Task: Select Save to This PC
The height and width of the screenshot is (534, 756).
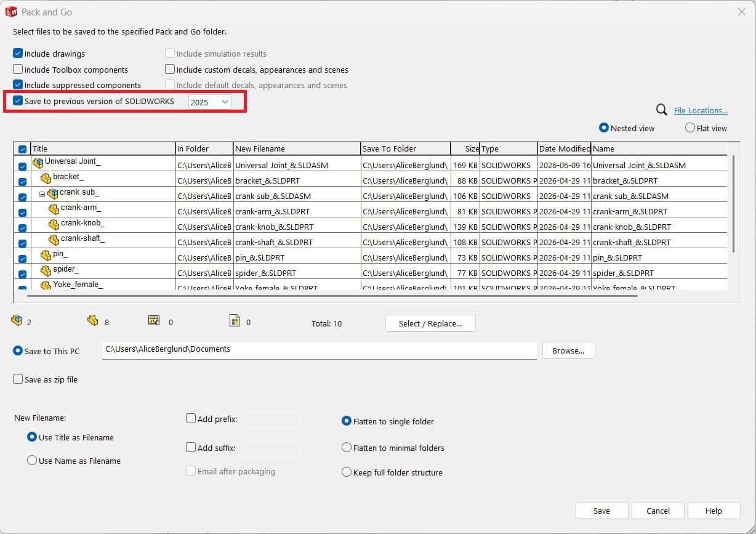Action: tap(18, 350)
